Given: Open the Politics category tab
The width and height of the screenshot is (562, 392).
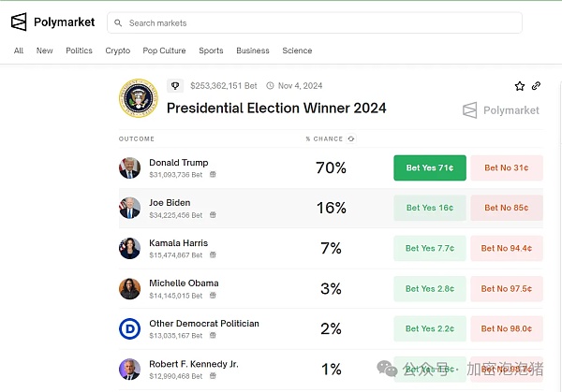Looking at the screenshot, I should tap(79, 51).
